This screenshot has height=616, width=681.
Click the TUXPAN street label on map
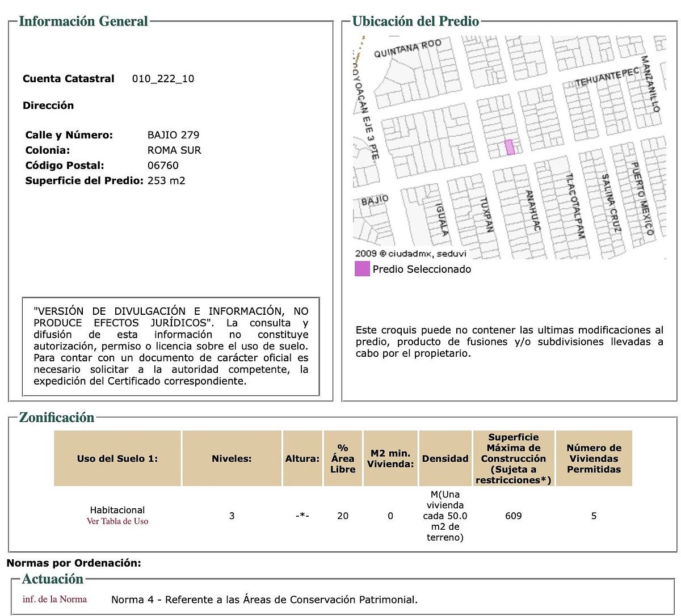click(x=486, y=214)
